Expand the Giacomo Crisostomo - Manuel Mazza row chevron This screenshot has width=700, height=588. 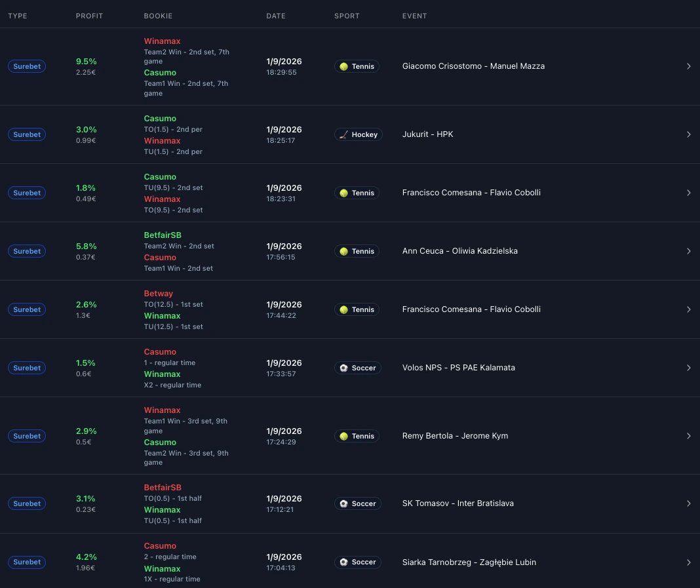[689, 66]
